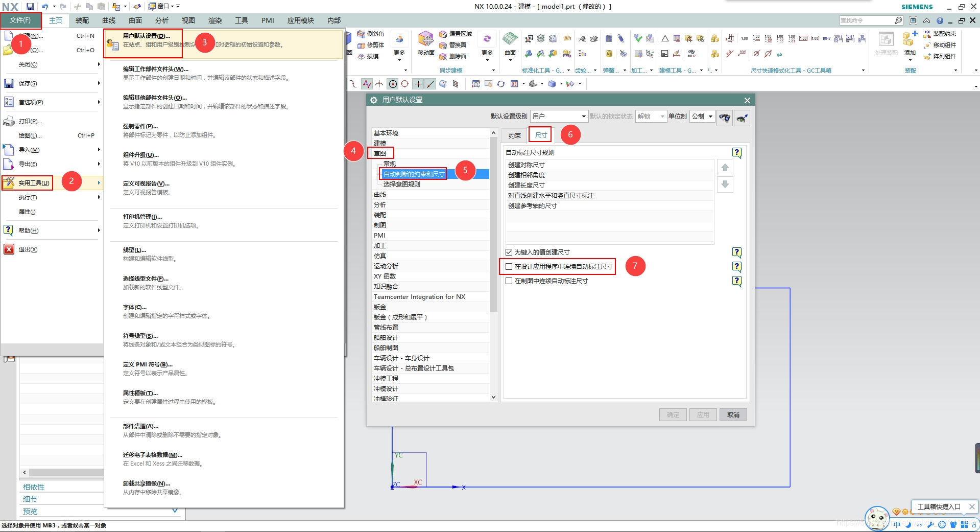Click the move-up arrow button in dimension rules

(x=725, y=168)
